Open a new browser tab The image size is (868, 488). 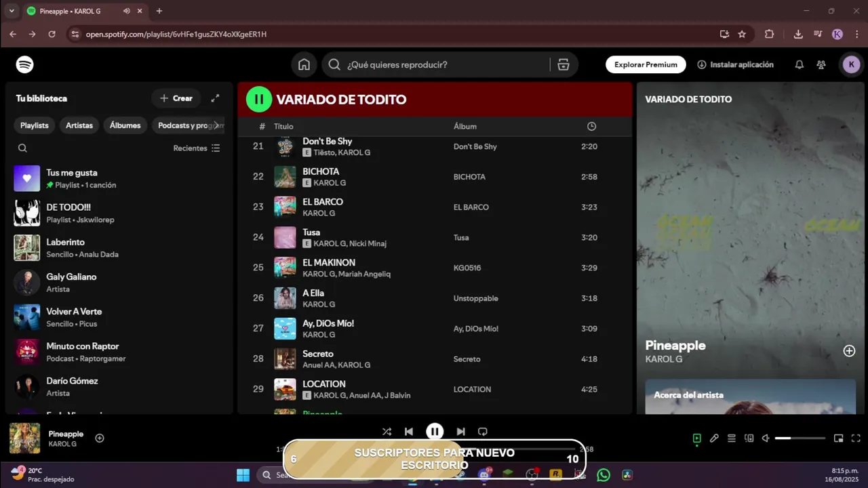tap(159, 11)
